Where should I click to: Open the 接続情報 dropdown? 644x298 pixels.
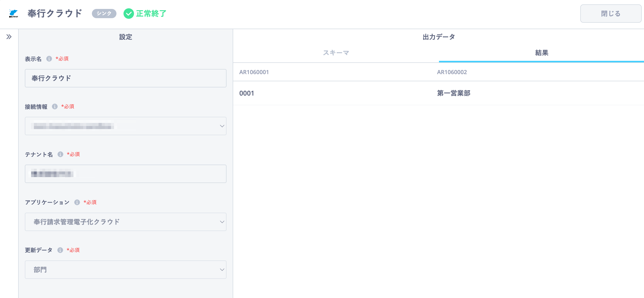point(126,126)
